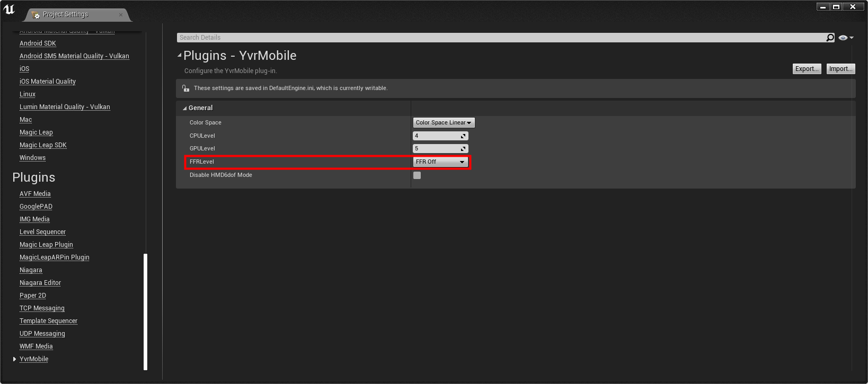Click the CPULevel spinner arrow icon
This screenshot has width=868, height=384.
click(x=463, y=136)
